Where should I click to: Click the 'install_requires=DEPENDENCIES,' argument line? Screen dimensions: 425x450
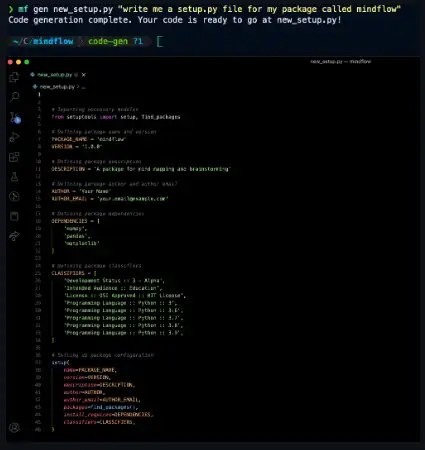pos(108,414)
